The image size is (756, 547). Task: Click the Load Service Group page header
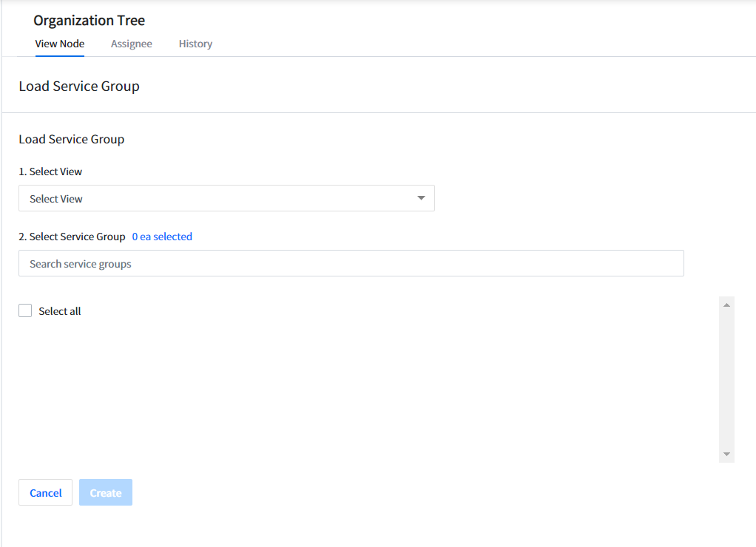[x=79, y=86]
